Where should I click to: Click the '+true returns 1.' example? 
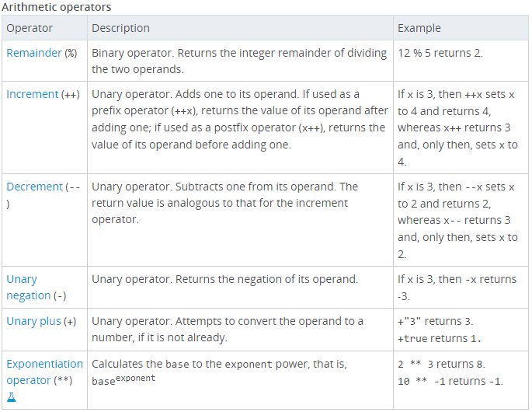pyautogui.click(x=440, y=338)
